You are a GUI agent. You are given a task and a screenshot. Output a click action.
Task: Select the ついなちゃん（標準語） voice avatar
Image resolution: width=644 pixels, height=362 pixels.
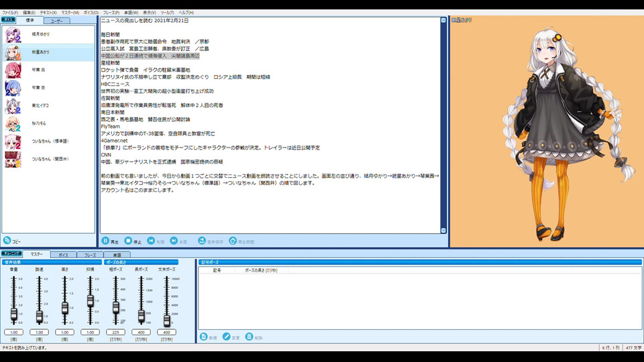13,141
